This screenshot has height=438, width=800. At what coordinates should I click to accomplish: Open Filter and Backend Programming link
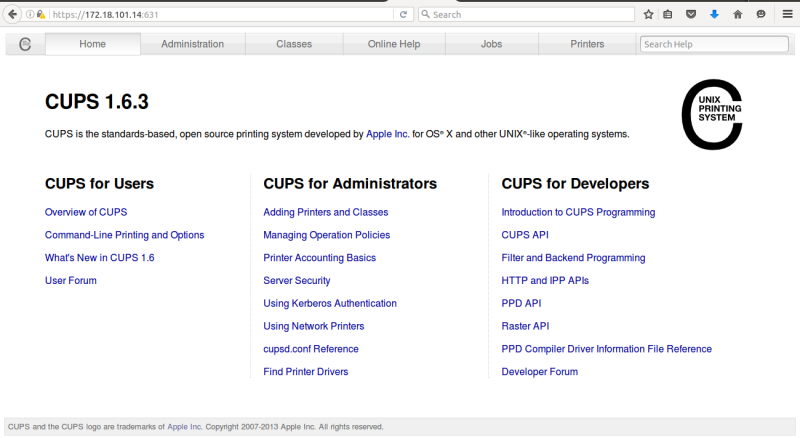coord(573,258)
